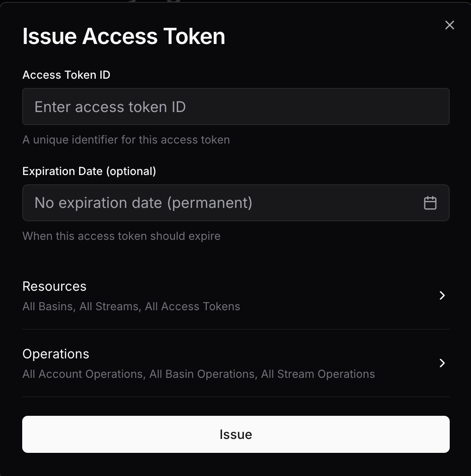Open the calendar date picker icon
Viewport: 471px width, 476px height.
[430, 203]
